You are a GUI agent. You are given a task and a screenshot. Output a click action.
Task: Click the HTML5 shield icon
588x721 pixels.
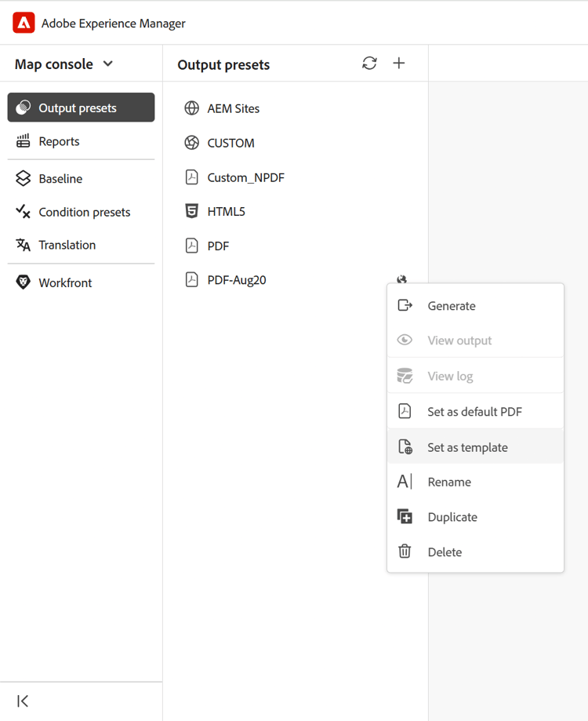point(191,211)
